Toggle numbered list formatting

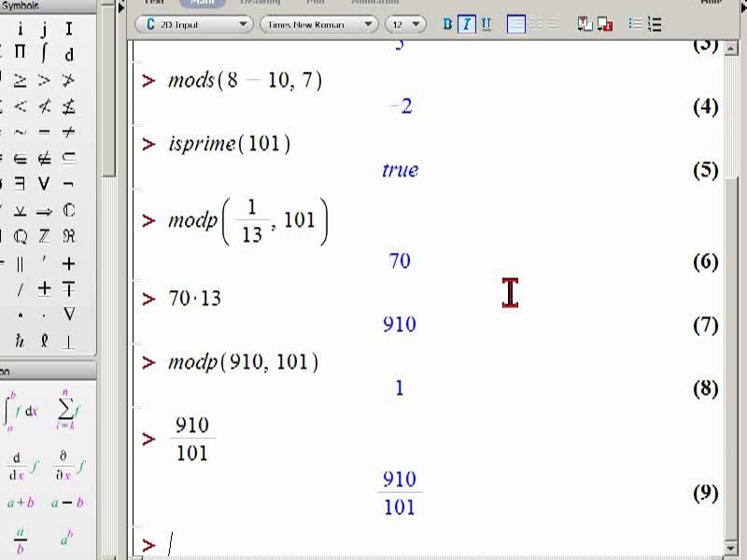coord(655,24)
